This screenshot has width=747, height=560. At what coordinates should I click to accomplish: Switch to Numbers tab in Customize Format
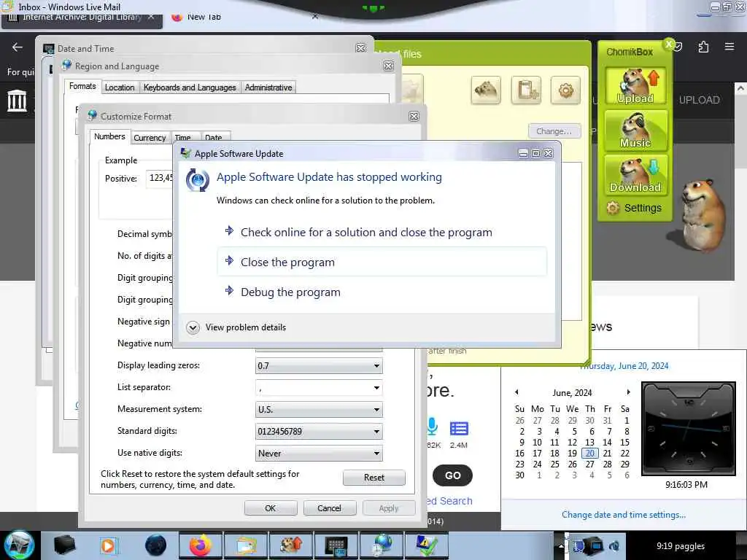[109, 136]
